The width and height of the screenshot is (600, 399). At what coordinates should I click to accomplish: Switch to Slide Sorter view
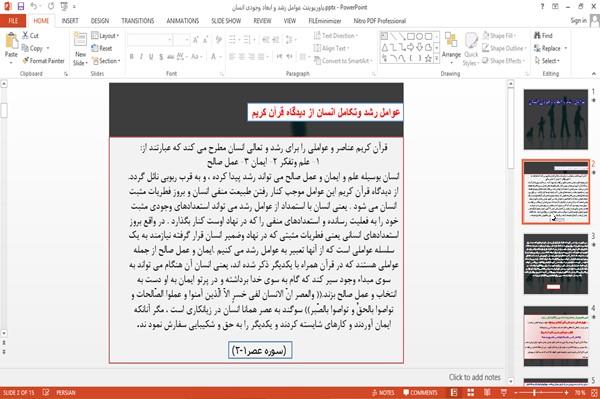pos(471,392)
